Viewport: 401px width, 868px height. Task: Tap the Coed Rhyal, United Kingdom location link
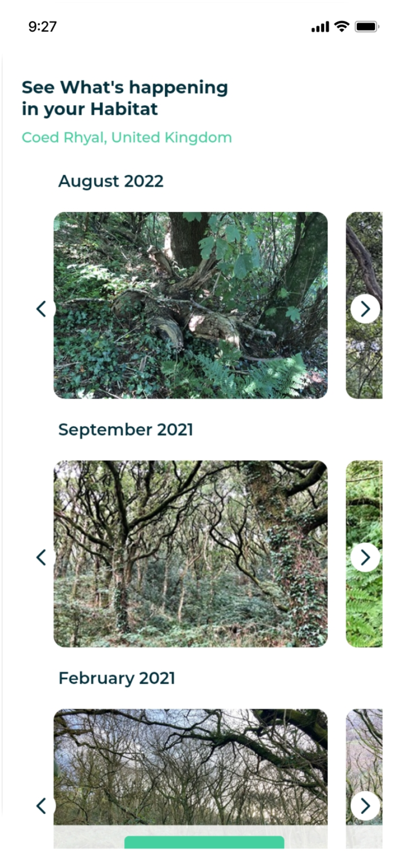coord(127,138)
